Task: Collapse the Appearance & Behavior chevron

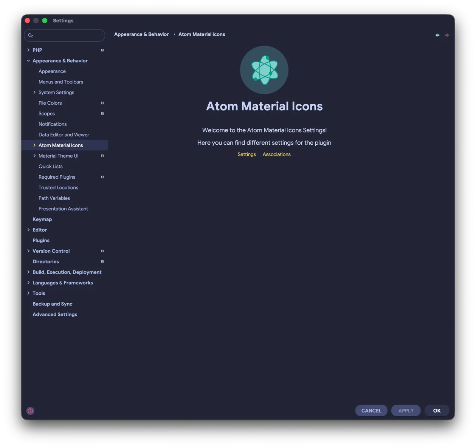Action: [28, 60]
